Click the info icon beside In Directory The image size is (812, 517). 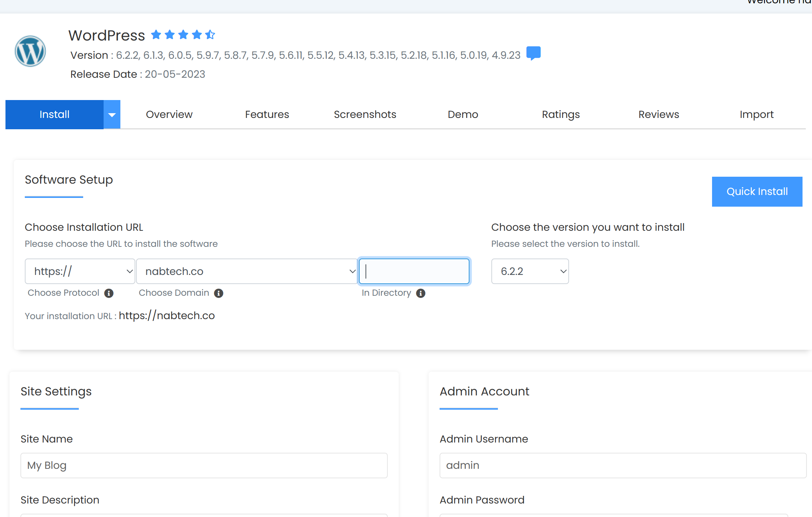pos(421,293)
